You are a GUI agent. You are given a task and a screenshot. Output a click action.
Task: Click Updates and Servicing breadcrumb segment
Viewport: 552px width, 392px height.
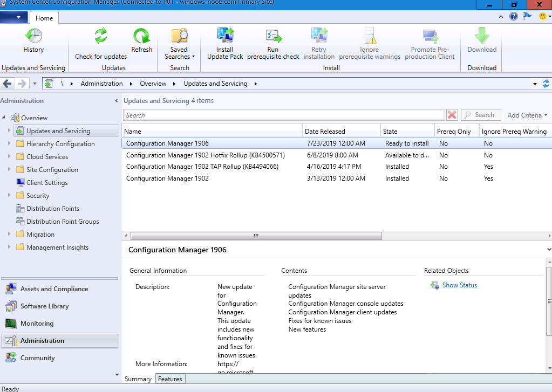pyautogui.click(x=215, y=84)
